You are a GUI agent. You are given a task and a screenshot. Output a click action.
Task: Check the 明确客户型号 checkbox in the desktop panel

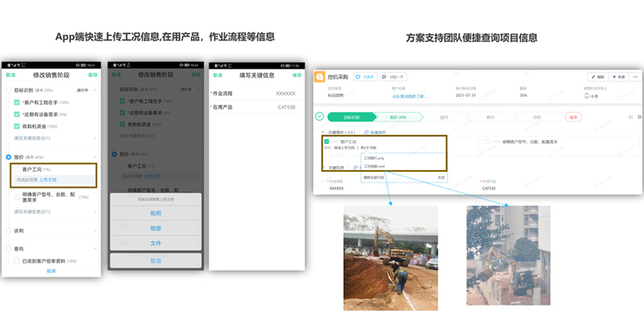click(487, 141)
